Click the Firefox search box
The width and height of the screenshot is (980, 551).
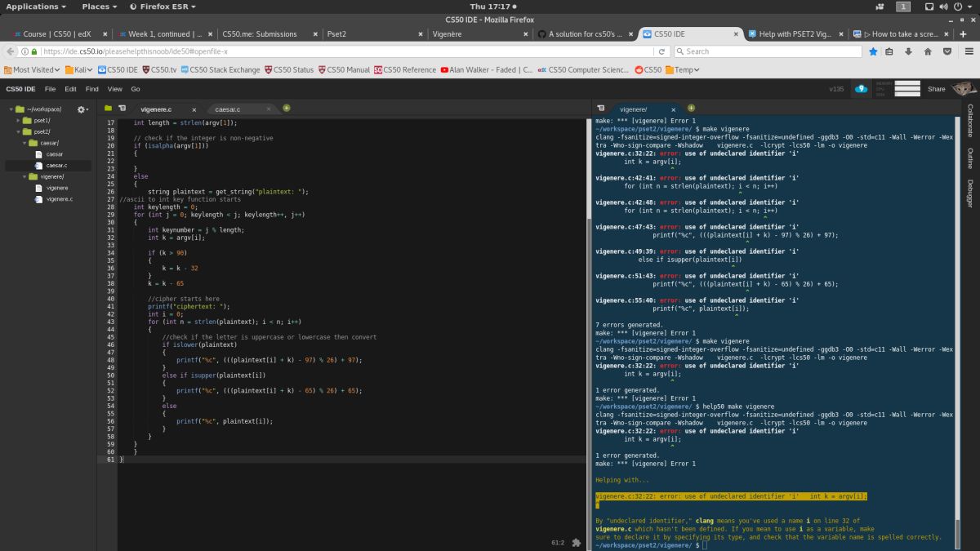768,51
